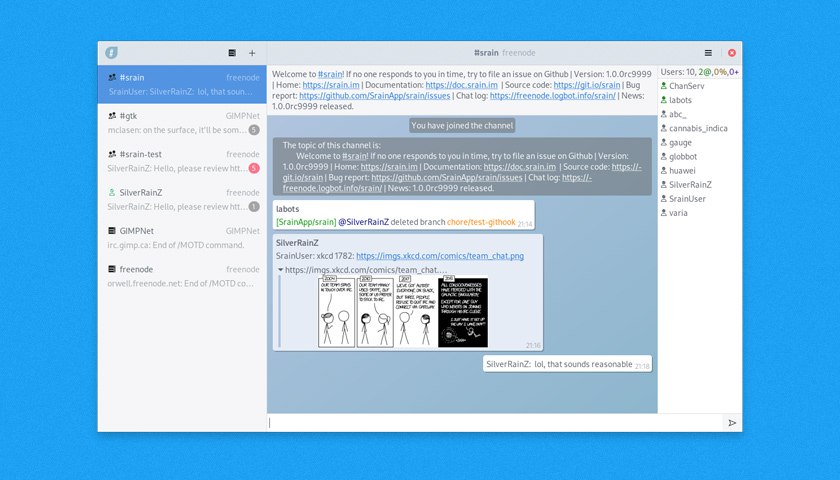Open the SilverRainZ private chat
The height and width of the screenshot is (480, 840).
pos(182,199)
